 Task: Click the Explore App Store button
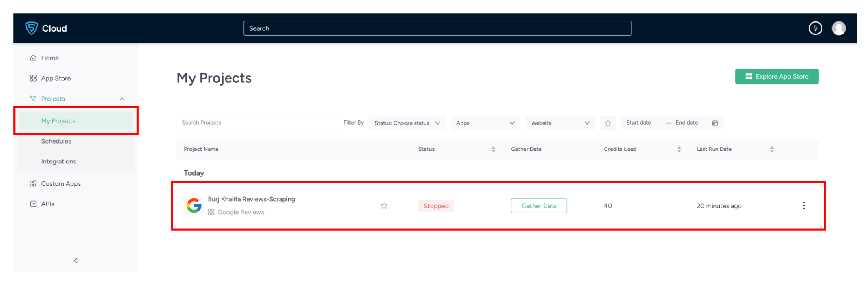777,76
